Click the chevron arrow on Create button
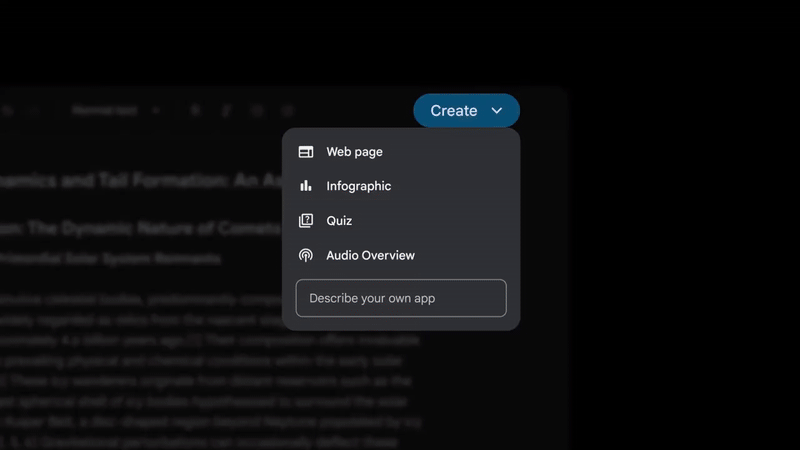The height and width of the screenshot is (450, 800). [496, 111]
